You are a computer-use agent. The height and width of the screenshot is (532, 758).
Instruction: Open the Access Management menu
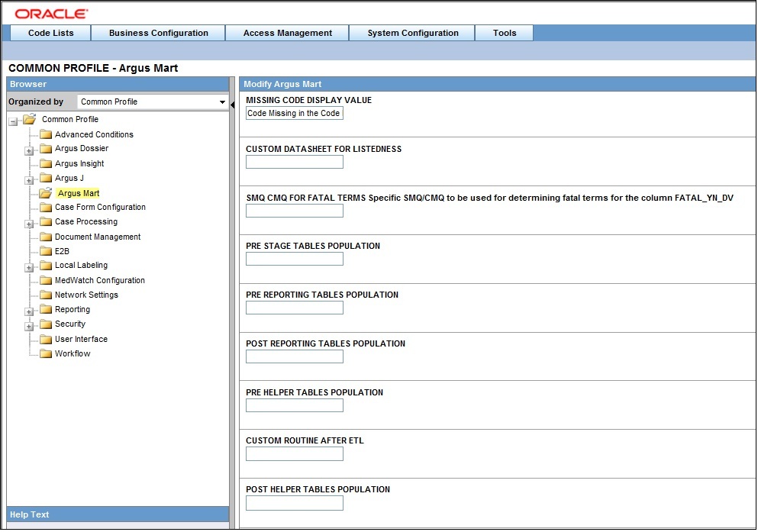[x=288, y=33]
